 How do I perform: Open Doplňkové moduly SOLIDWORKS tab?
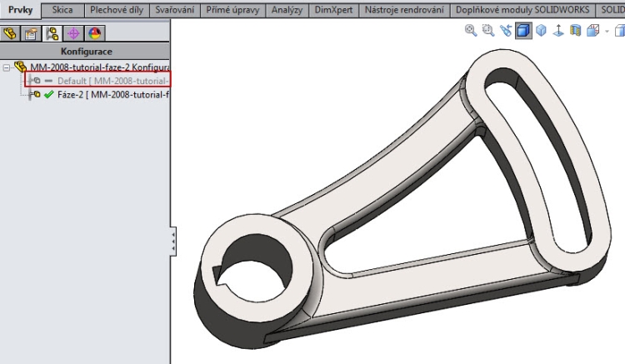click(x=522, y=10)
